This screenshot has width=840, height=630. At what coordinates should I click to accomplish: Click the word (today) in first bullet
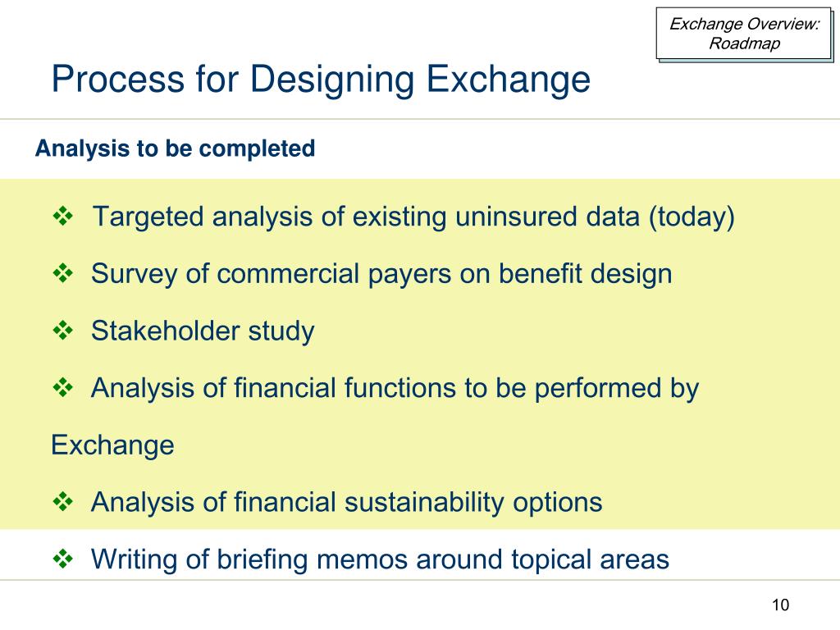[x=692, y=217]
